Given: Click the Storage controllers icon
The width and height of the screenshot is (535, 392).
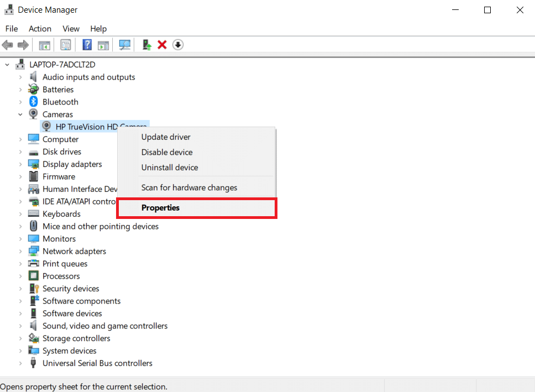Looking at the screenshot, I should (x=33, y=338).
